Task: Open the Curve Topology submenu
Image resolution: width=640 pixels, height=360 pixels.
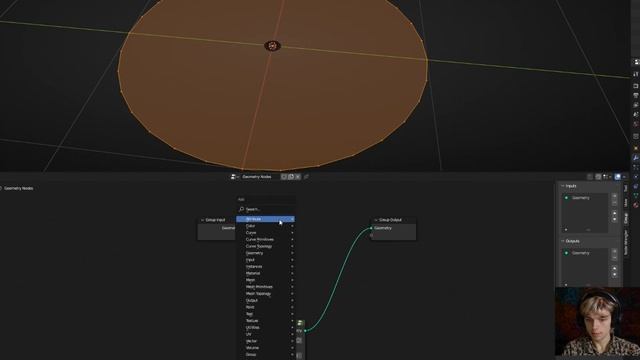Action: pyautogui.click(x=265, y=246)
